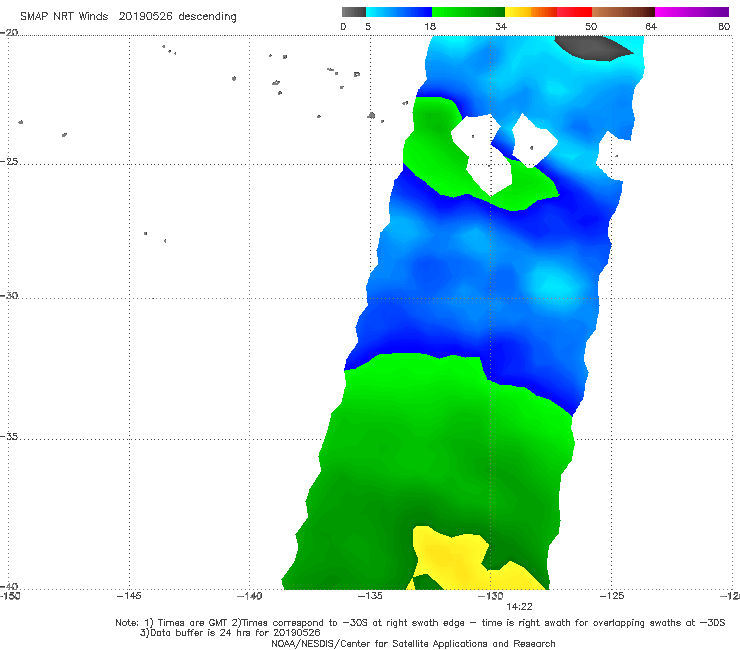Click the latitude label -25

point(9,162)
